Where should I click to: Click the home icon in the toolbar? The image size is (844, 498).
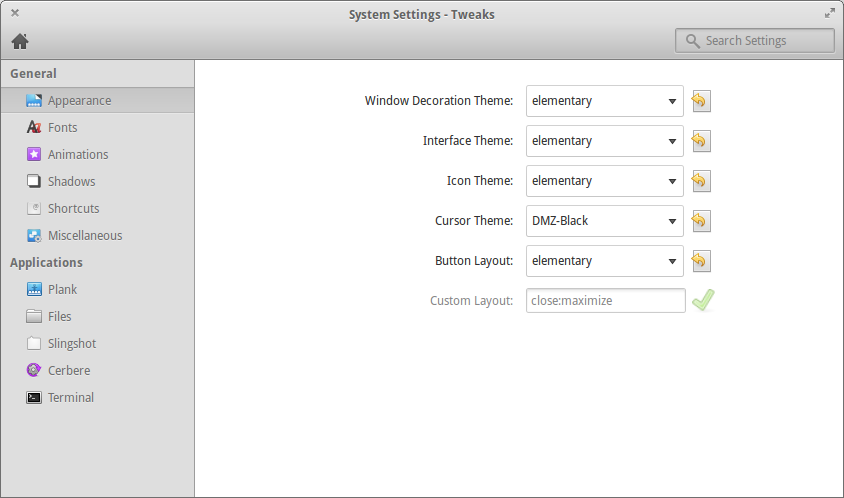click(x=20, y=41)
